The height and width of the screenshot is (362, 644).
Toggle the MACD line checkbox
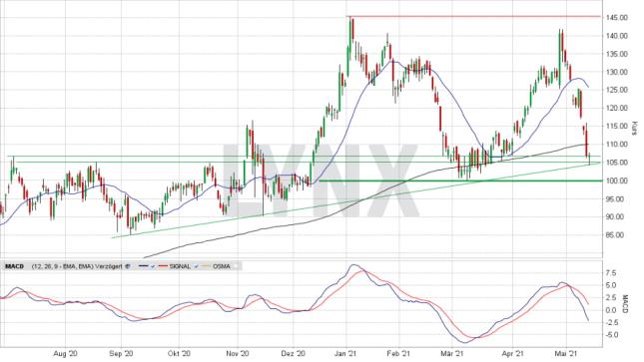coord(153,266)
